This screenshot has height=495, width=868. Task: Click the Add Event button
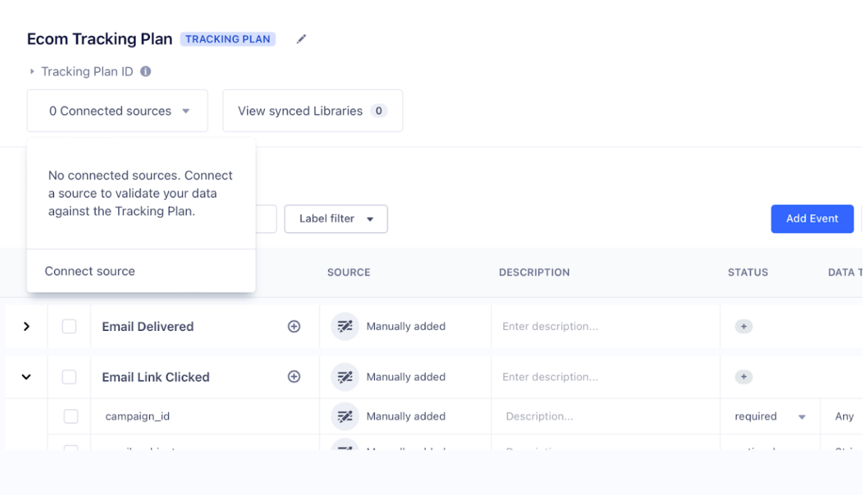812,218
